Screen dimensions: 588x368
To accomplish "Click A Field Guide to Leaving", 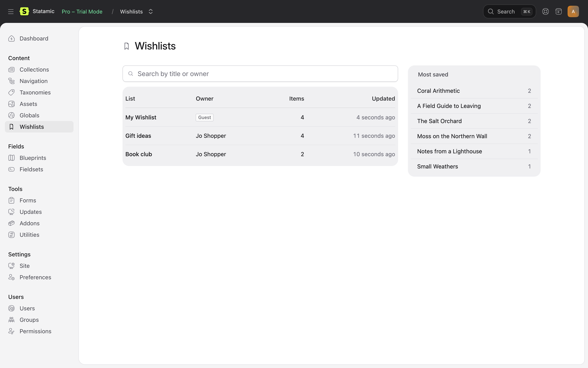I will coord(449,106).
